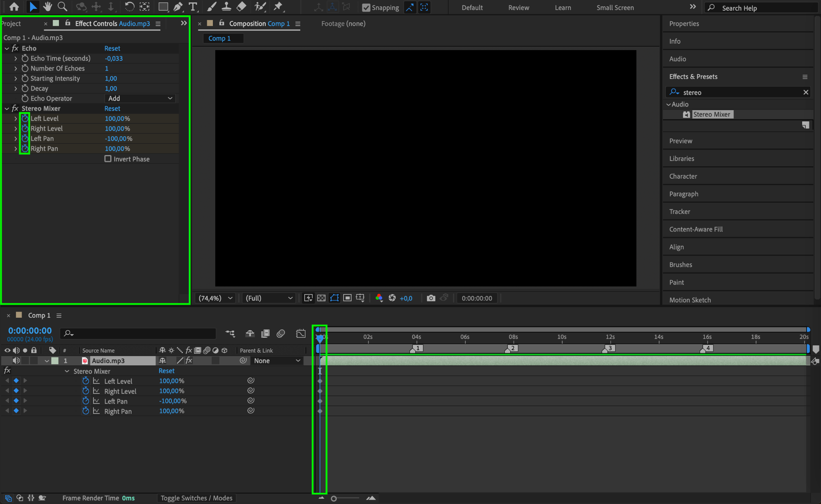This screenshot has width=821, height=504.
Task: Take a snapshot with camera icon
Action: [x=431, y=298]
